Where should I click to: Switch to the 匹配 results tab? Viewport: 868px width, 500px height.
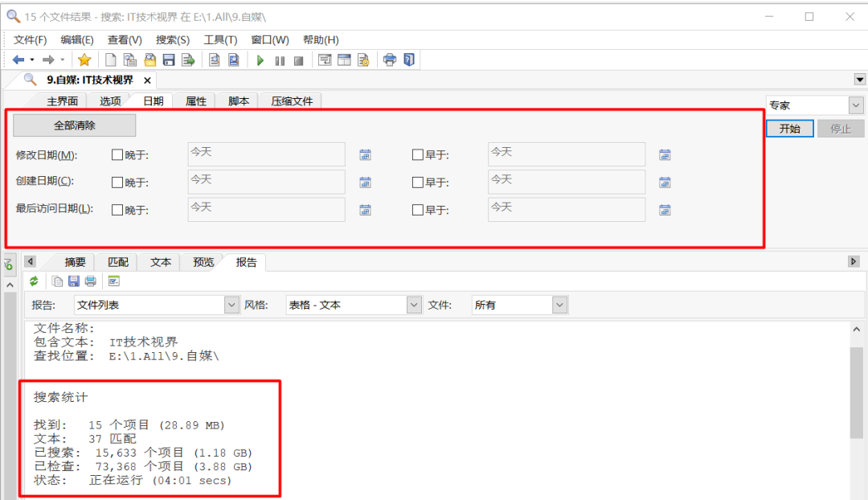118,262
